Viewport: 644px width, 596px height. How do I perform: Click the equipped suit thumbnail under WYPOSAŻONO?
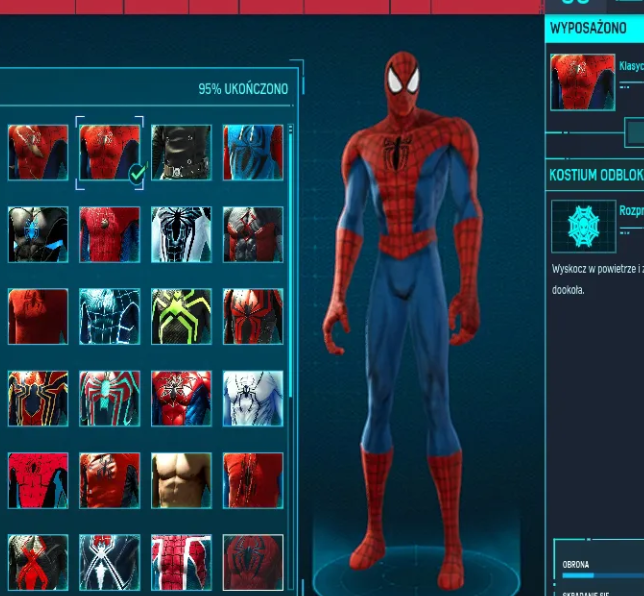pyautogui.click(x=583, y=82)
